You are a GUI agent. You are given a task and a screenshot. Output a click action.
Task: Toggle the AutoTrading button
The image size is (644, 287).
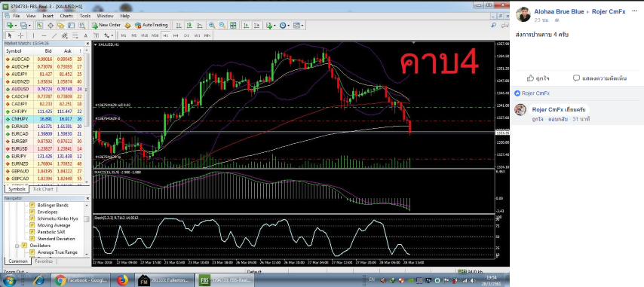coord(152,25)
